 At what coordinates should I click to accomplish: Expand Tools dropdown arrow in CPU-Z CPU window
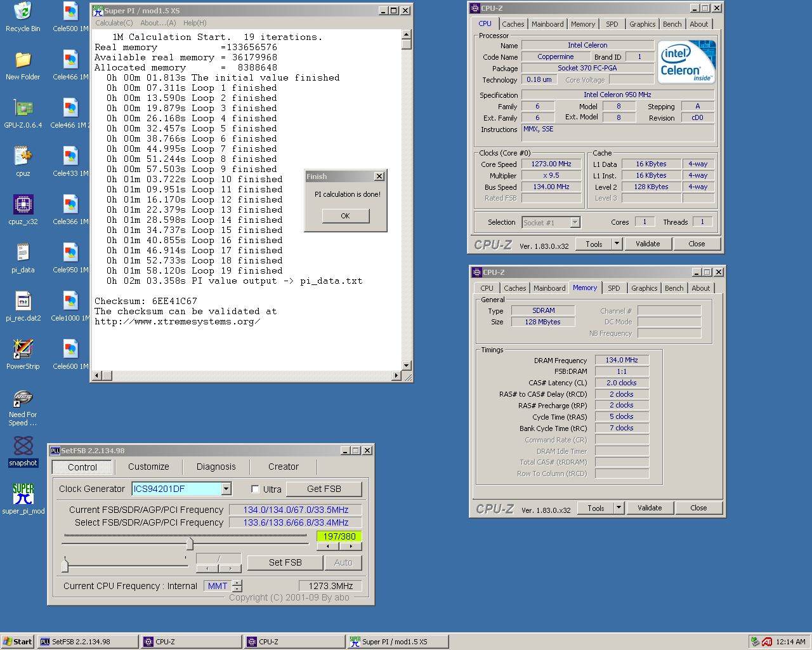pyautogui.click(x=617, y=244)
